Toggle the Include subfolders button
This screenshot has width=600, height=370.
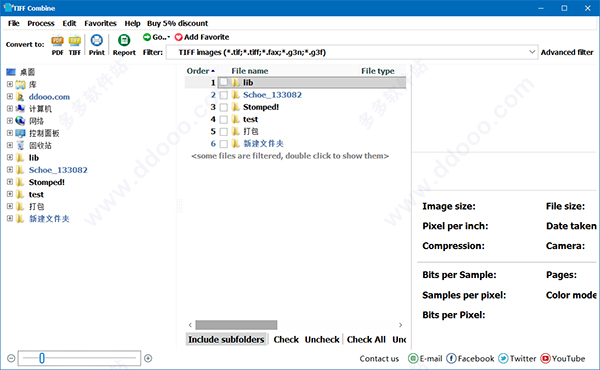click(x=226, y=339)
